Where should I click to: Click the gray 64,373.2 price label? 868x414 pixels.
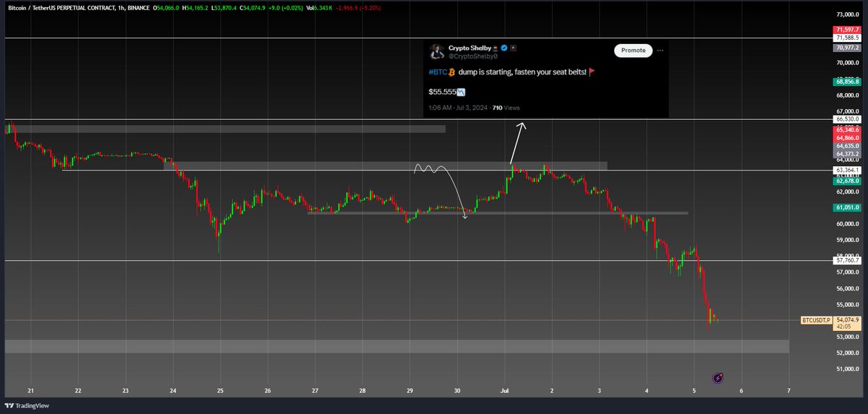(847, 153)
